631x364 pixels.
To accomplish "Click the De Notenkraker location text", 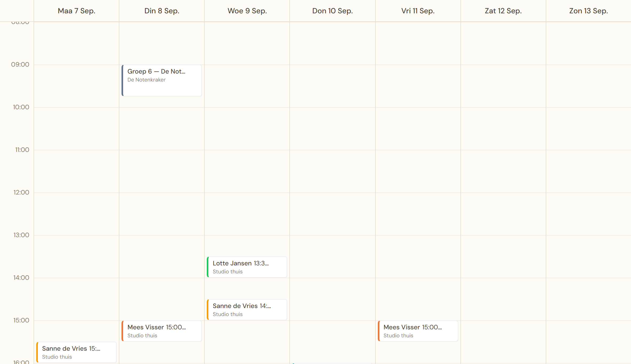I will [146, 80].
